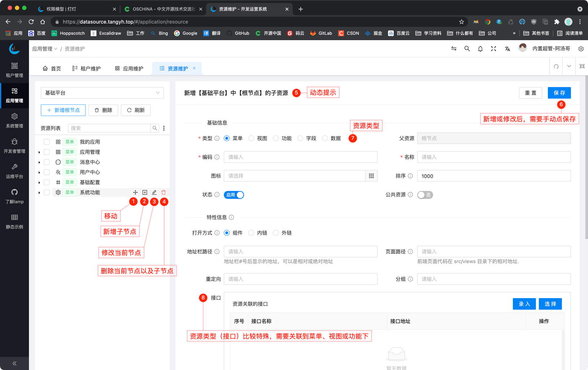This screenshot has height=370, width=588.
Task: Click the edit pencil icon on 系统功能
Action: pos(154,192)
